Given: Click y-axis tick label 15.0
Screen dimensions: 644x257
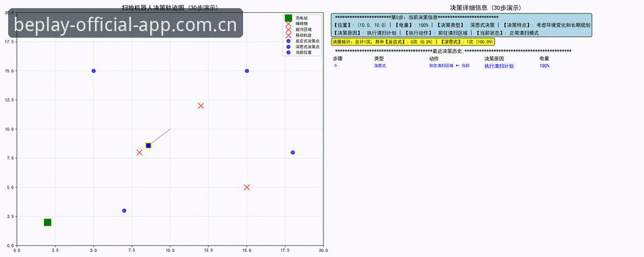Looking at the screenshot, I should tap(10, 71).
